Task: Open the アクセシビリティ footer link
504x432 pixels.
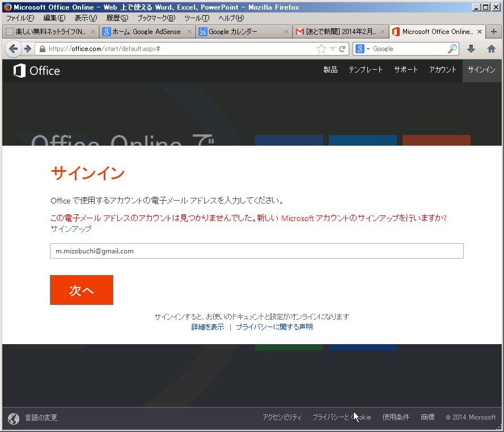Action: [282, 417]
